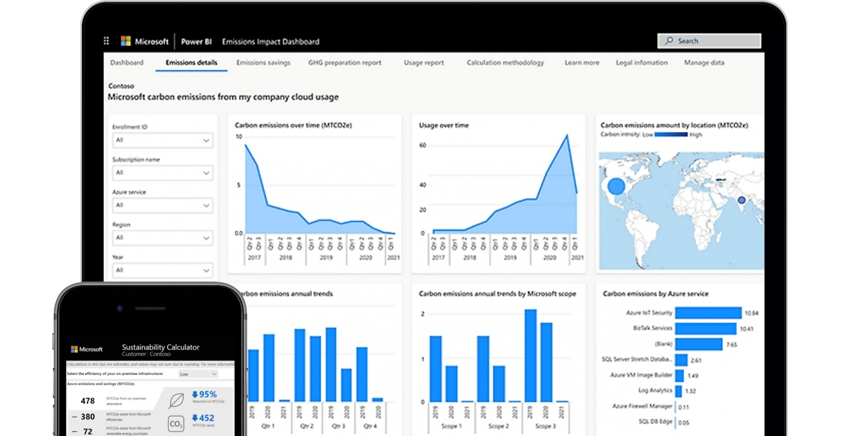Viewport: 868px width, 436px height.
Task: Expand the Enrollment ID dropdown
Action: (162, 140)
